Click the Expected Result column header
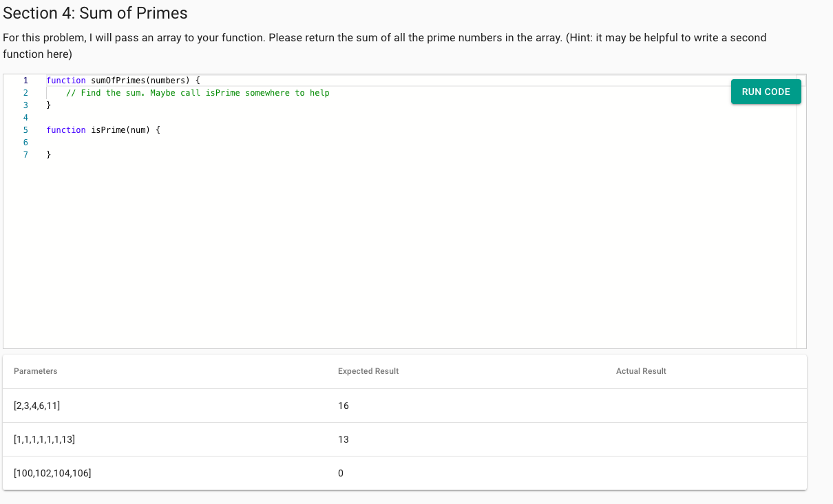 click(367, 371)
